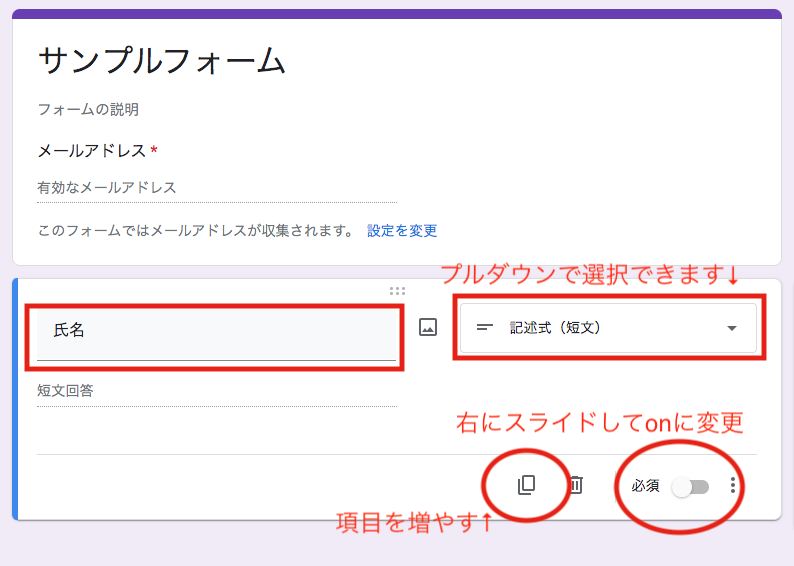The image size is (794, 566).
Task: Click the フォームの説明 description field
Action: (x=88, y=109)
